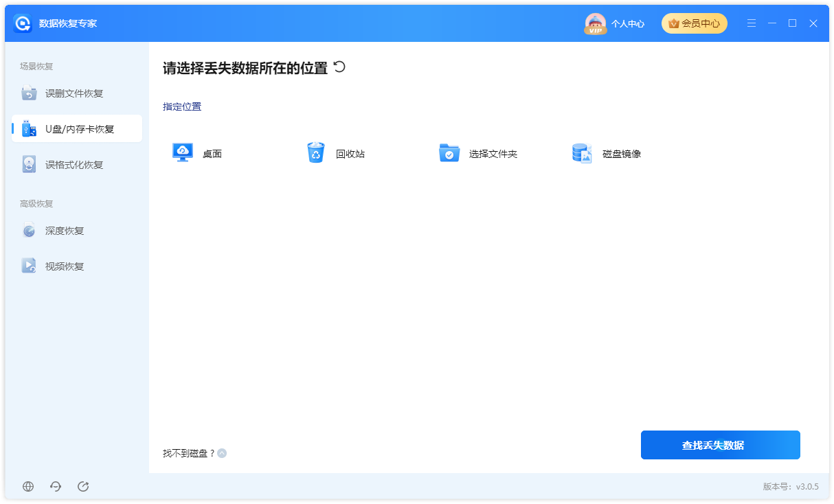Choose the 选择文件夹 folder icon
Image resolution: width=834 pixels, height=504 pixels.
click(449, 153)
